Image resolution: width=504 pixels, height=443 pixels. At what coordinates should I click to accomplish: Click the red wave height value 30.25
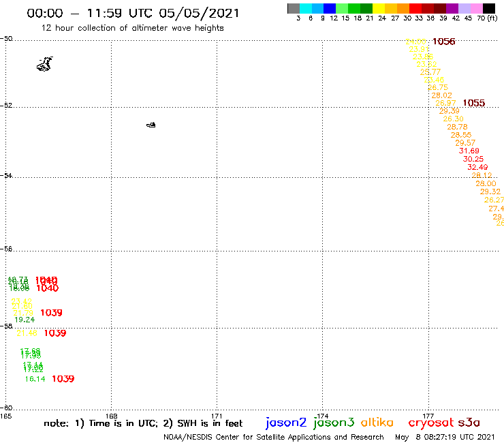[x=473, y=159]
